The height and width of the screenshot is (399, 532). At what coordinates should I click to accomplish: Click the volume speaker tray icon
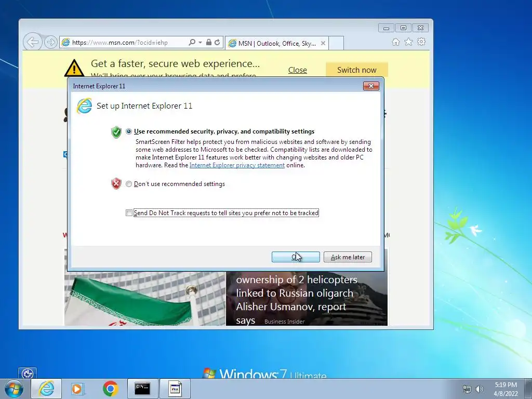pos(480,389)
